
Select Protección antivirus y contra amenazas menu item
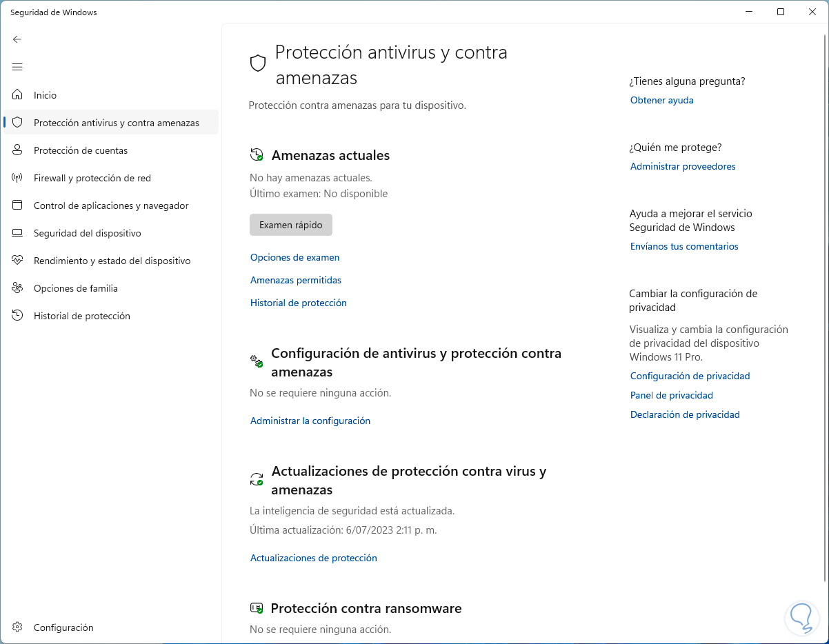click(x=116, y=123)
